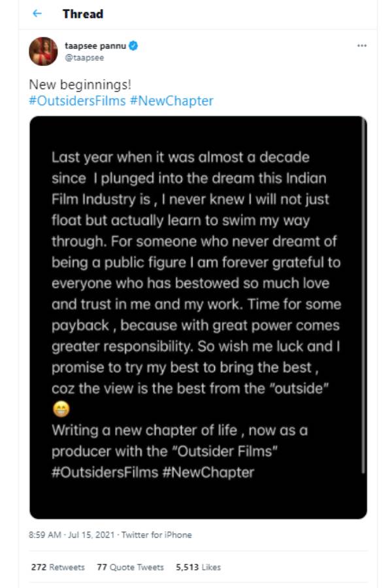
Task: Click the back arrow beside Thread
Action: (x=37, y=14)
